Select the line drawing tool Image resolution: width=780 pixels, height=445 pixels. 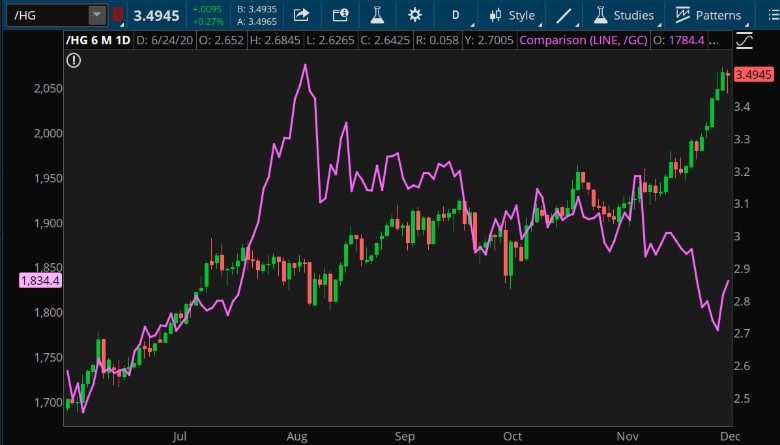(564, 15)
